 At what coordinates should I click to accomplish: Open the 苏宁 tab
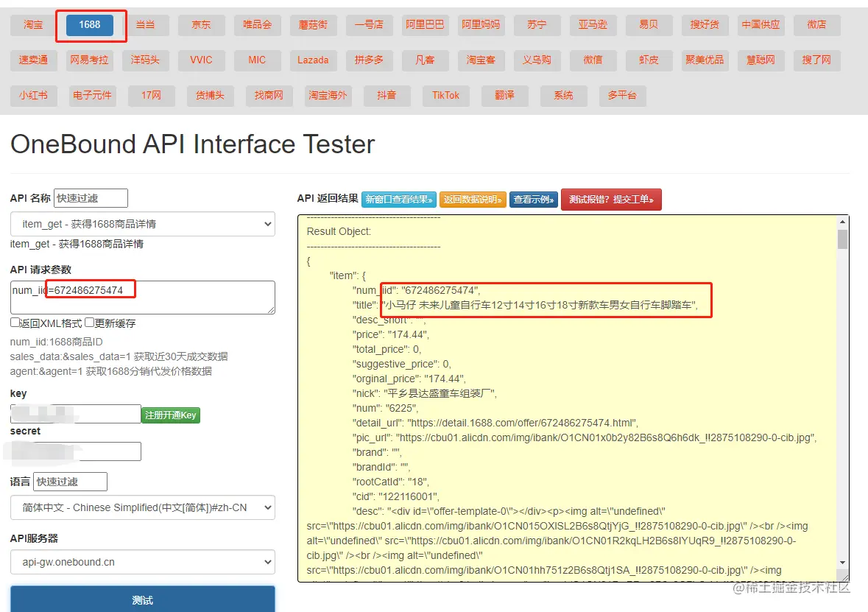[537, 25]
